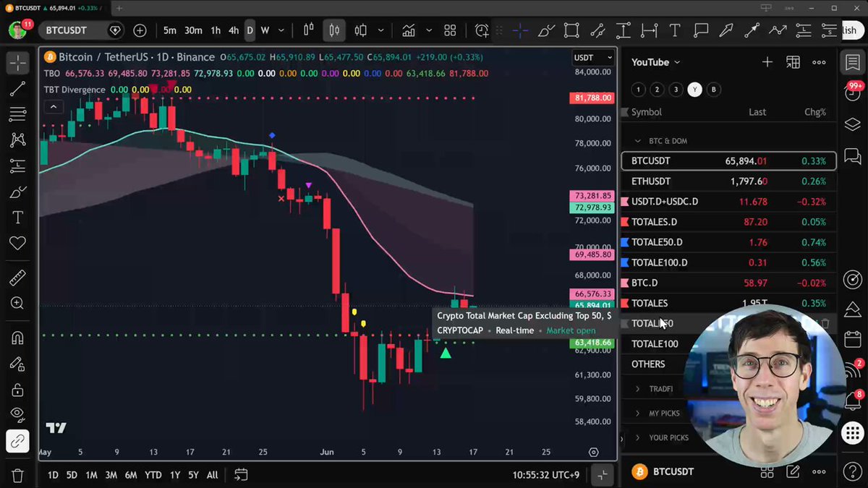The height and width of the screenshot is (488, 868).
Task: Open the indicators menu
Action: tap(409, 30)
